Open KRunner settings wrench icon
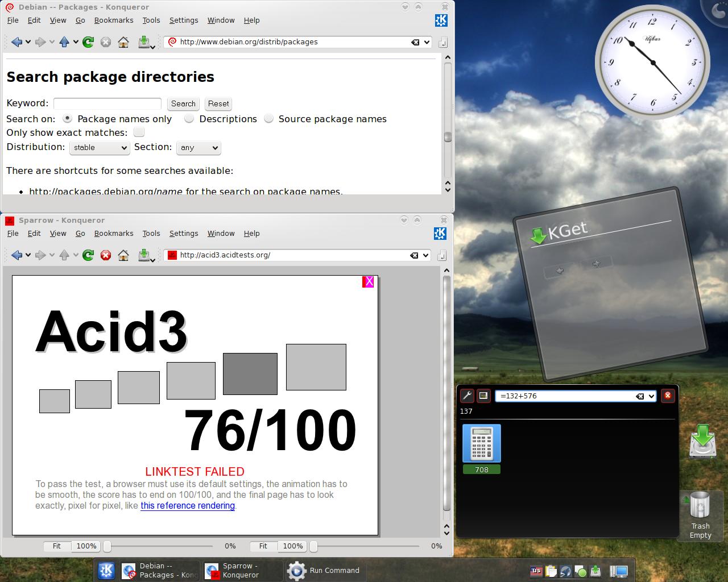This screenshot has width=728, height=582. pyautogui.click(x=467, y=396)
